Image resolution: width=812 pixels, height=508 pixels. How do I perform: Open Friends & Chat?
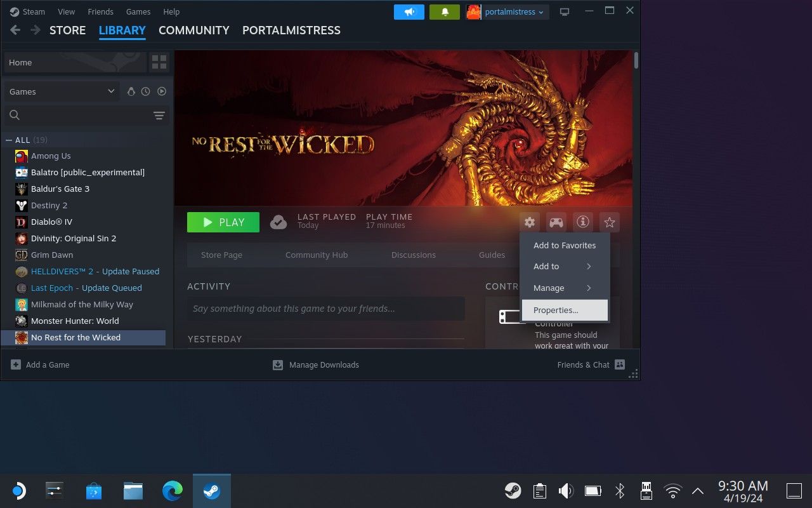pyautogui.click(x=591, y=364)
